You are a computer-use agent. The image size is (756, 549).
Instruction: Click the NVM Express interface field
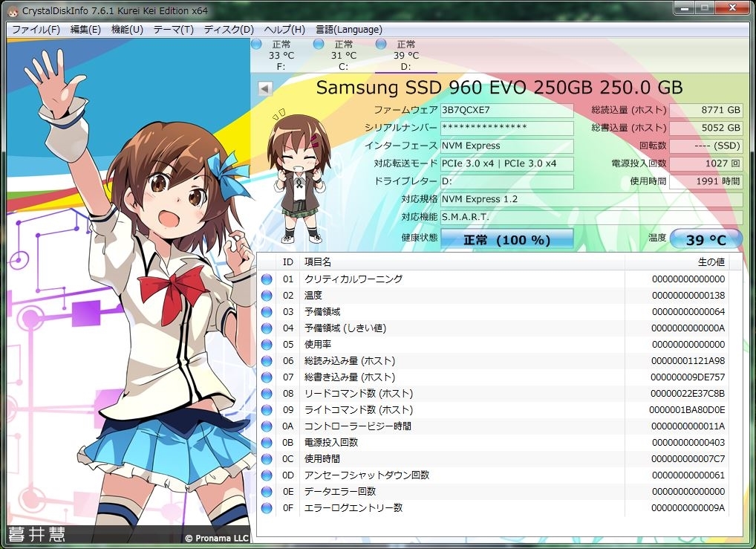506,146
